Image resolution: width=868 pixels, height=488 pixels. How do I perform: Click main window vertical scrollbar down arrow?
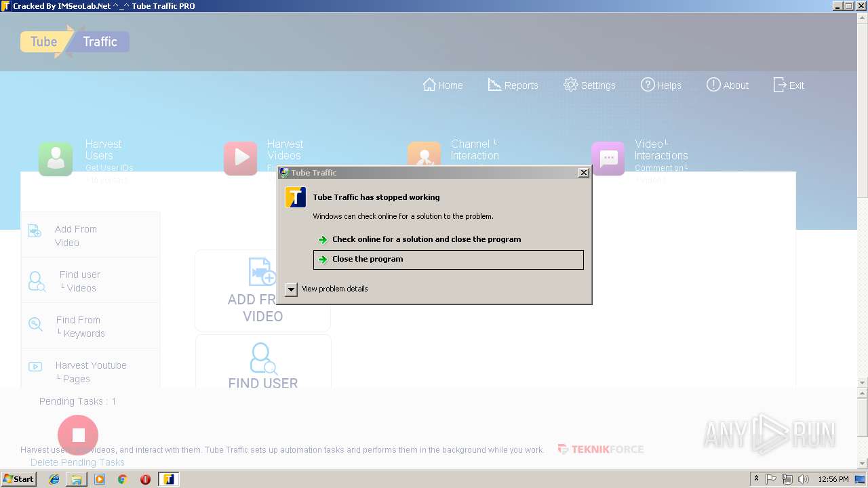[863, 383]
